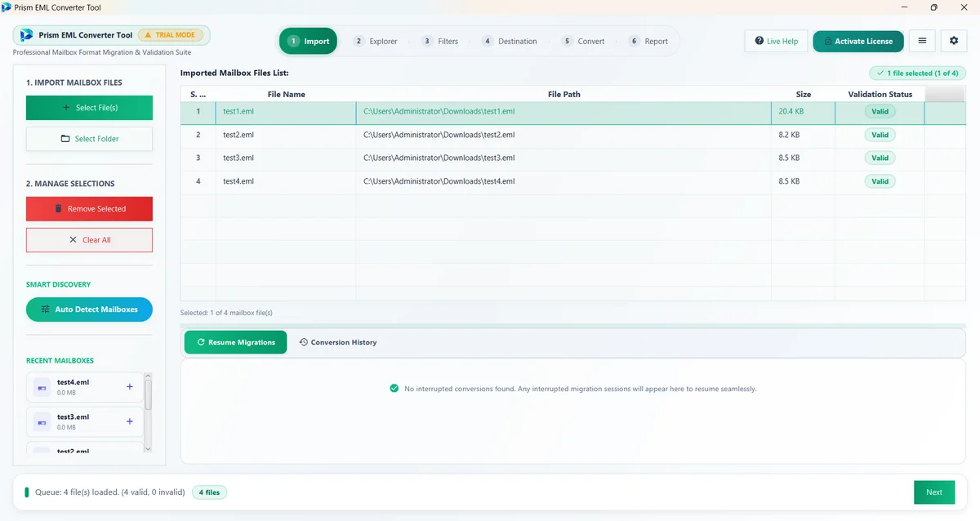The width and height of the screenshot is (980, 521).
Task: Select the test4.eml file name cell
Action: [286, 181]
